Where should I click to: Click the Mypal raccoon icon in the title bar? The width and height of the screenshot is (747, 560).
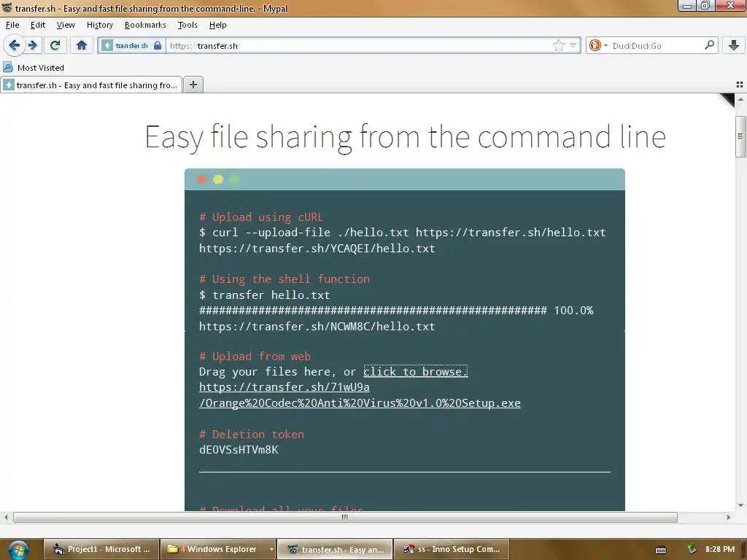pyautogui.click(x=7, y=8)
